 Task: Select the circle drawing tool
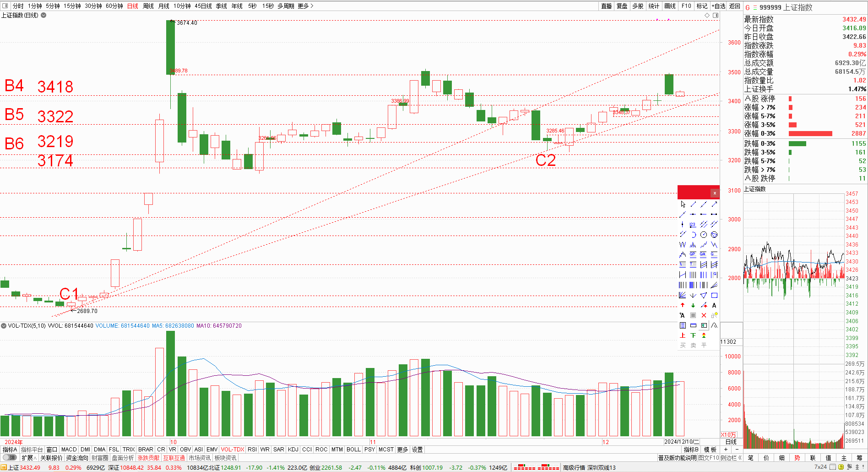[704, 235]
